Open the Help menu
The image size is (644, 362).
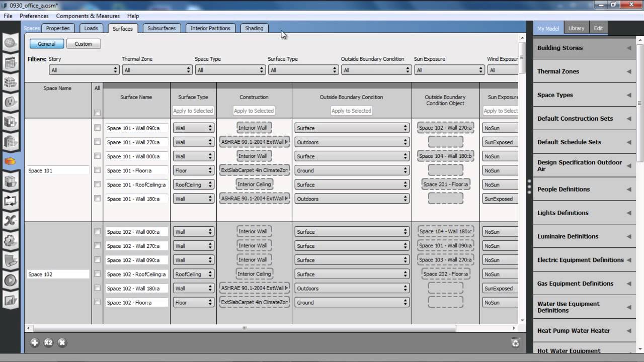coord(133,16)
